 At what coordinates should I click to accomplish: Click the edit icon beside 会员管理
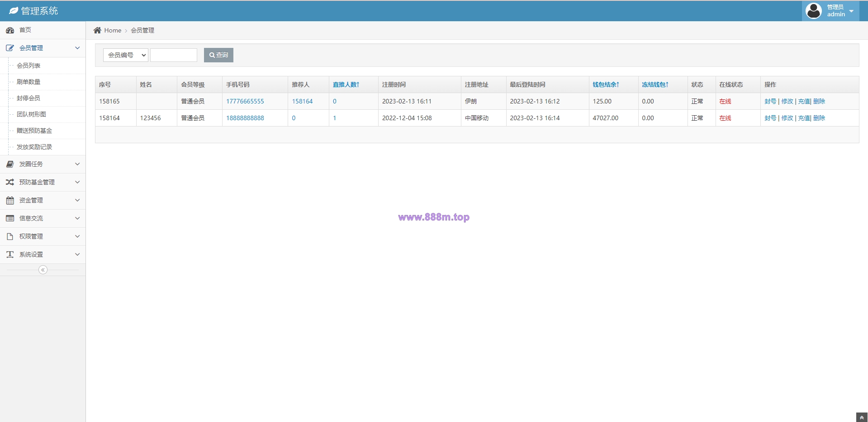(x=10, y=48)
